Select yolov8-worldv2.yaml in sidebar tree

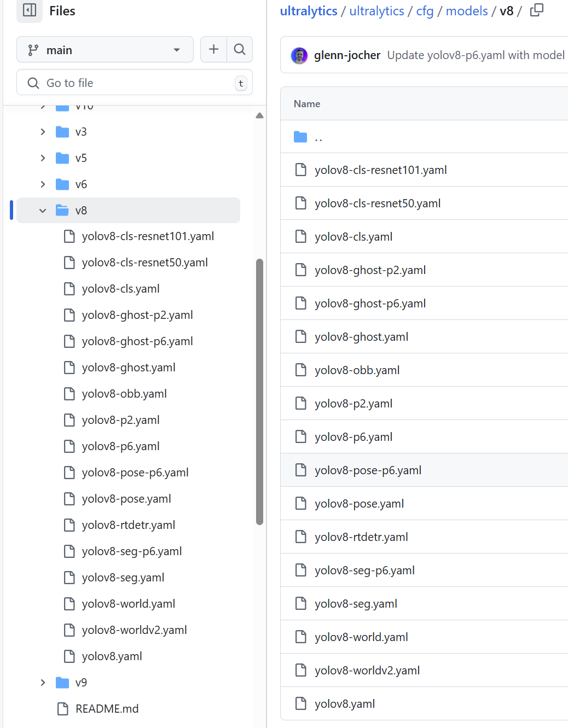point(135,630)
